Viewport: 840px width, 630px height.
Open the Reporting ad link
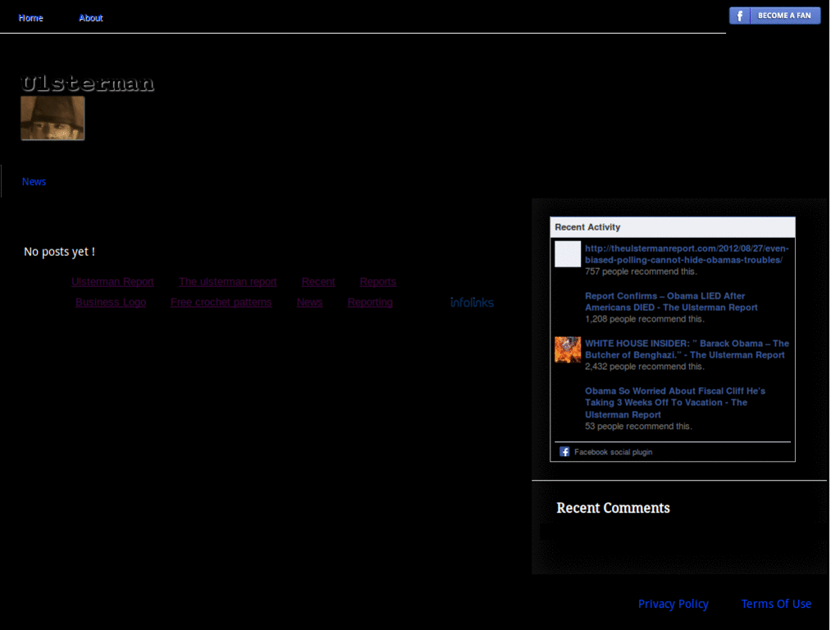coord(370,302)
